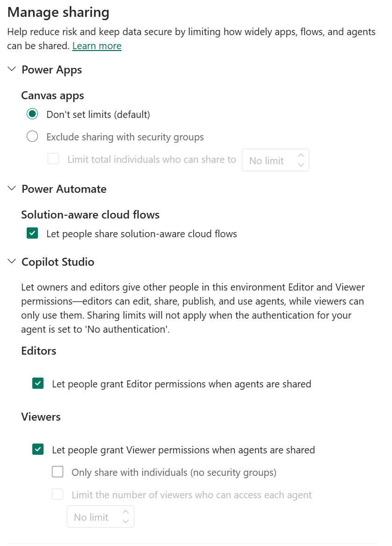Enable "Only share with individuals (no security groups)"
The image size is (392, 546).
(57, 472)
